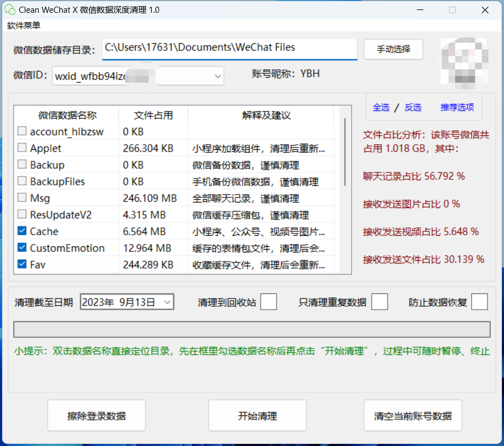
Task: Uncheck the CustomEmotion checkbox
Action: pyautogui.click(x=22, y=247)
